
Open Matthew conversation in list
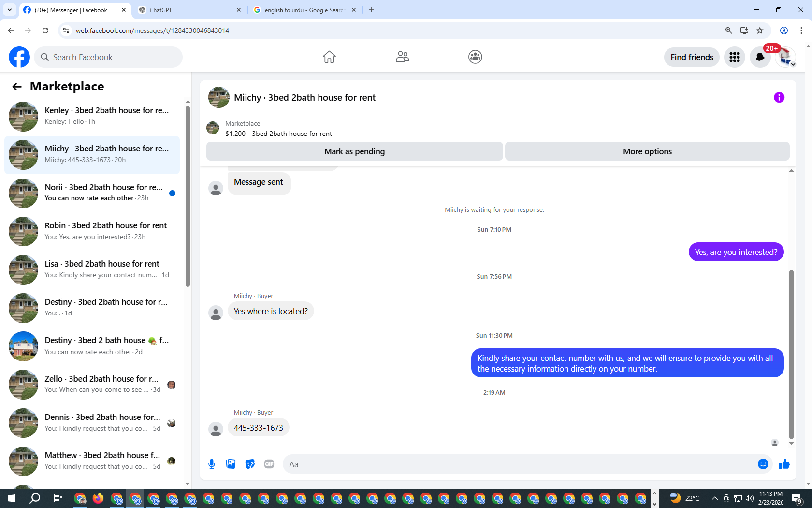pos(92,461)
